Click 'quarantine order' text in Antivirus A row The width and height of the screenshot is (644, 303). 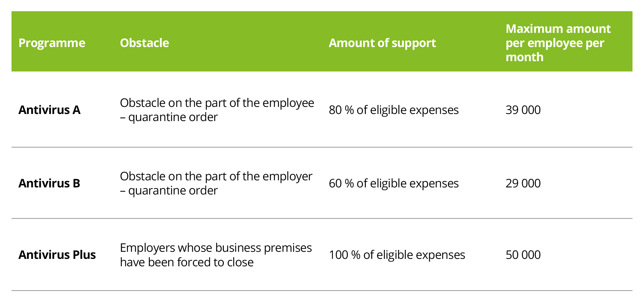tap(173, 117)
